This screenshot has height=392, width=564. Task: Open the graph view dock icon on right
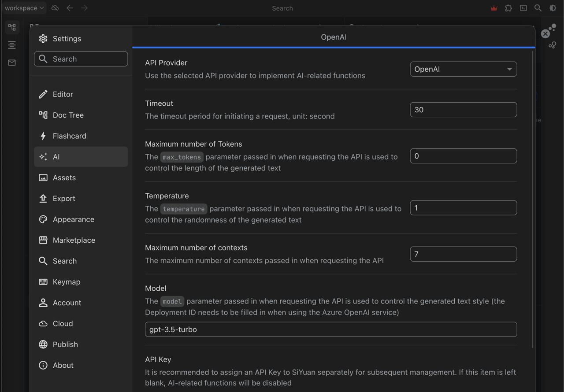[552, 45]
